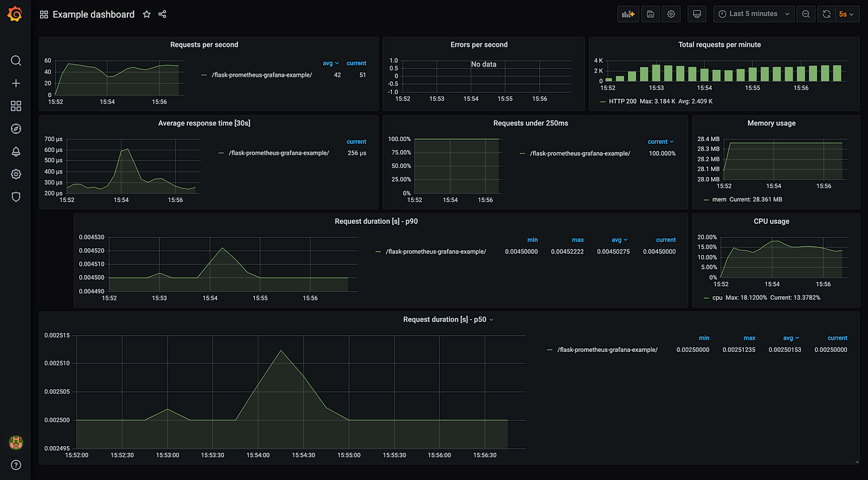Click the user avatar in the sidebar
The image size is (868, 480).
[x=16, y=442]
